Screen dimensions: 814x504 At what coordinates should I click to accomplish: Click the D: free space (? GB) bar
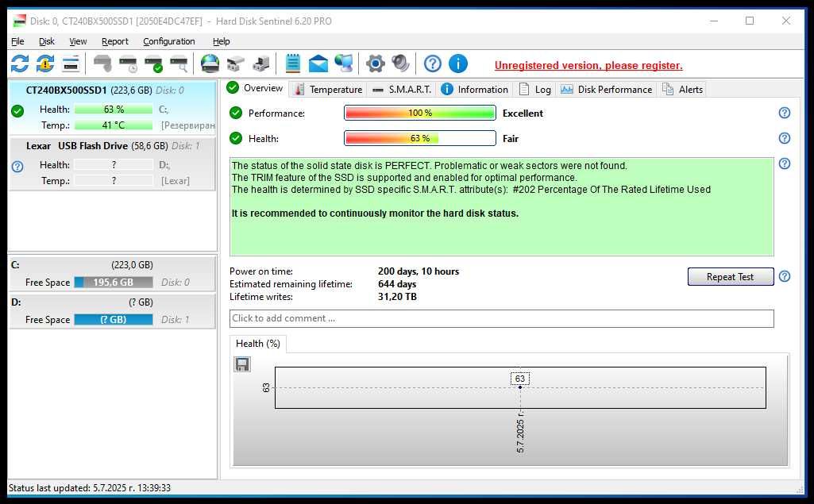click(x=114, y=320)
